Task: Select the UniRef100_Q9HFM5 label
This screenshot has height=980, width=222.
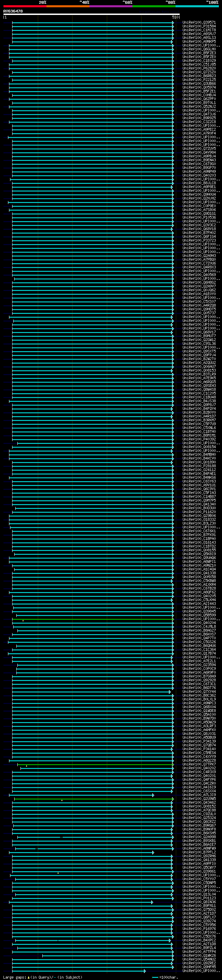Action: pyautogui.click(x=199, y=967)
